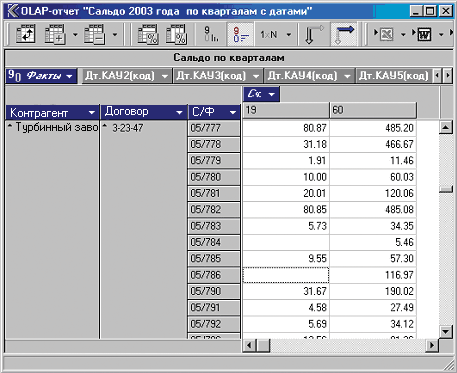The width and height of the screenshot is (457, 373).
Task: Click cell with value 120.06
Action: pyautogui.click(x=373, y=193)
